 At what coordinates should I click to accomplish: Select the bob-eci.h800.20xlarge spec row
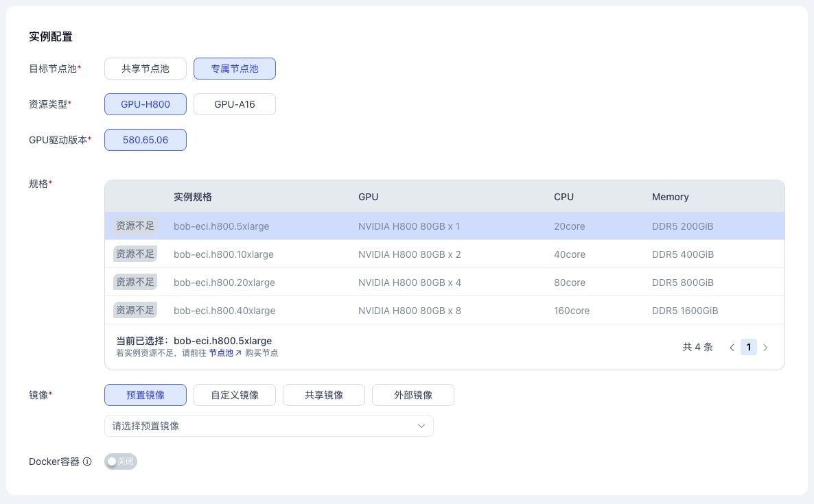click(444, 283)
